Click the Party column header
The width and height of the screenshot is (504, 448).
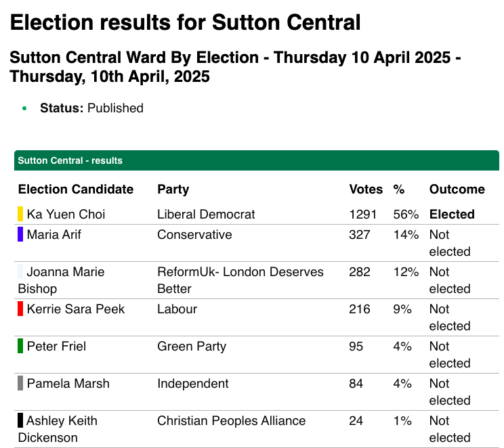coord(173,189)
